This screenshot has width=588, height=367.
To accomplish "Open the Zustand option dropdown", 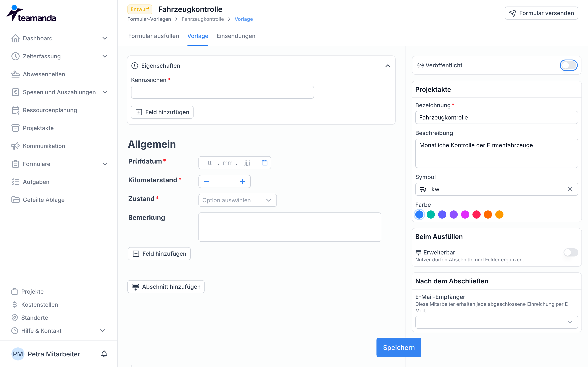I will pyautogui.click(x=237, y=200).
